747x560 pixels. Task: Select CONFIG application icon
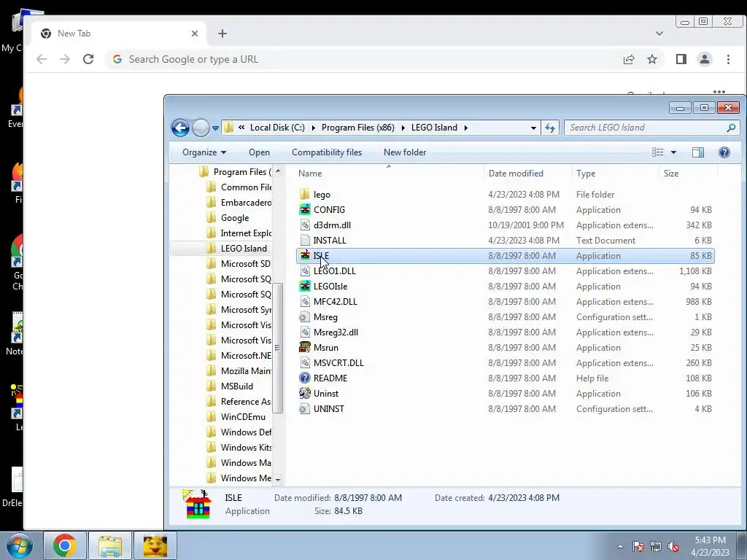coord(305,209)
